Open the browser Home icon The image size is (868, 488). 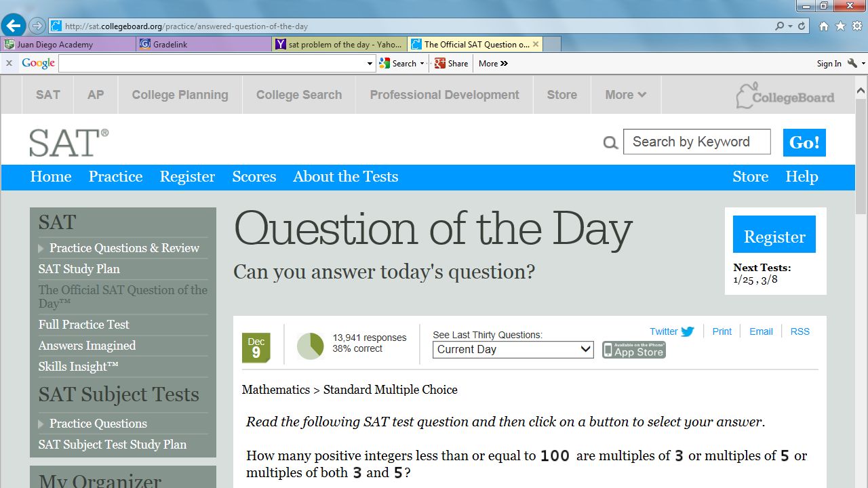[x=823, y=26]
